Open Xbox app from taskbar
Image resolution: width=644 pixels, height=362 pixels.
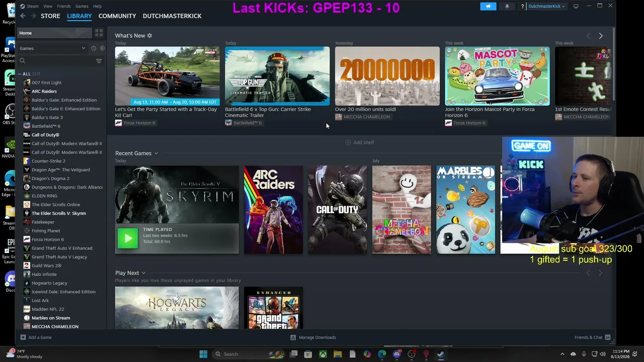[x=323, y=354]
